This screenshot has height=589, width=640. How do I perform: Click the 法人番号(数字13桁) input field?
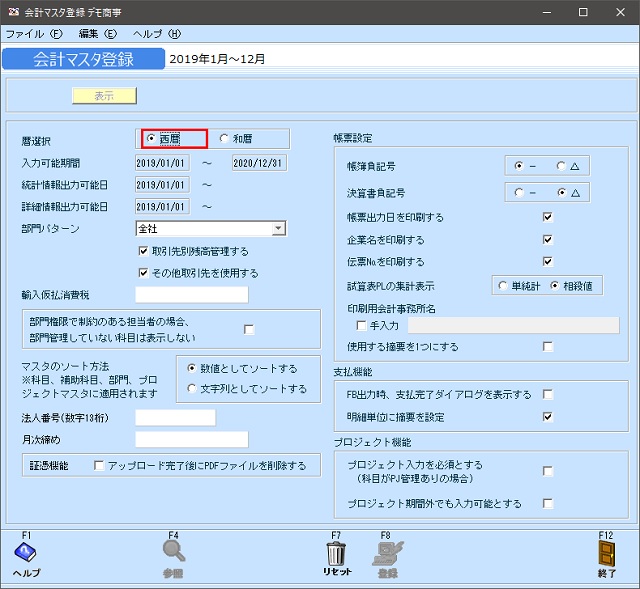[175, 418]
